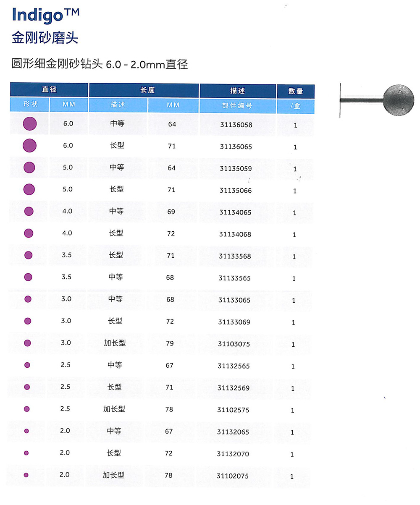Click the length value 79
This screenshot has width=420, height=505.
(170, 343)
